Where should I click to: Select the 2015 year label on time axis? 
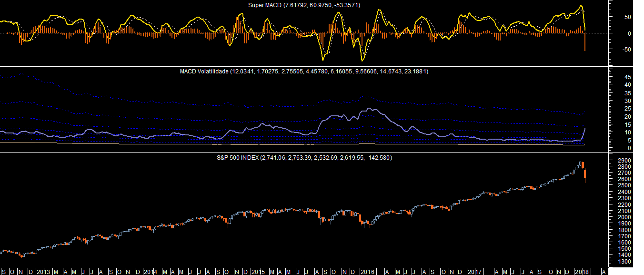pos(258,271)
